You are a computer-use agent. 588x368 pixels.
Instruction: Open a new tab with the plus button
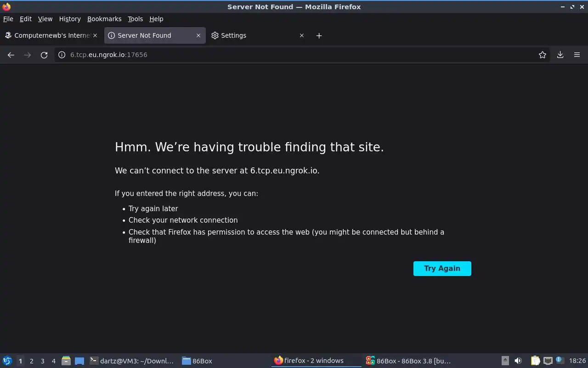tap(319, 35)
